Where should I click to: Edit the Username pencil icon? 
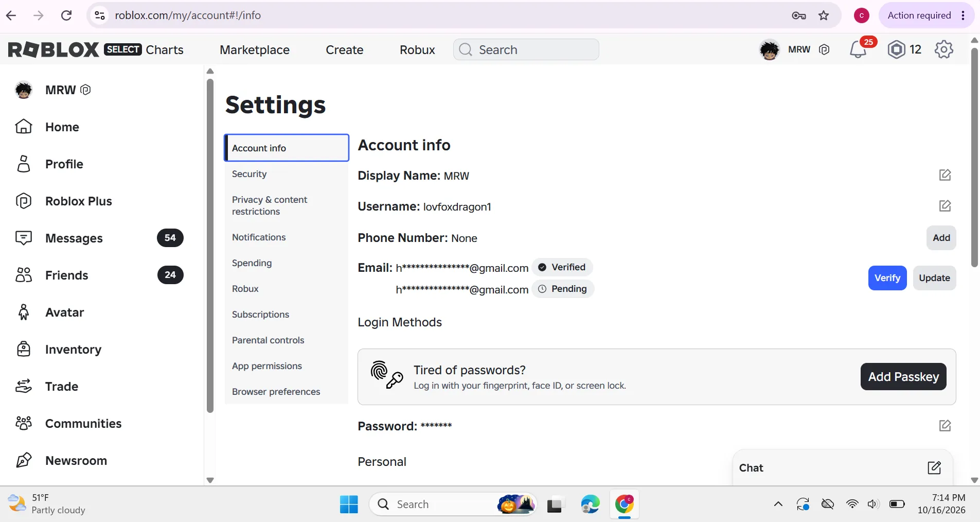[945, 206]
